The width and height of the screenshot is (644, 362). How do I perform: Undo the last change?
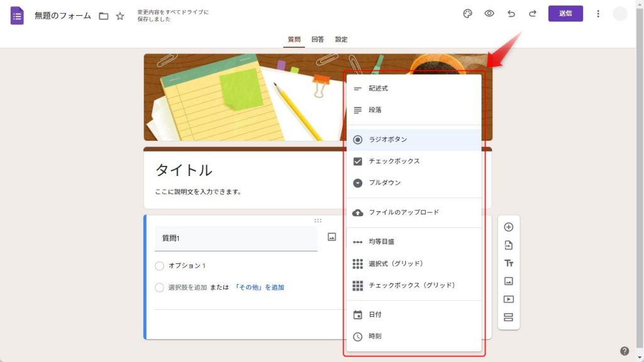click(511, 14)
